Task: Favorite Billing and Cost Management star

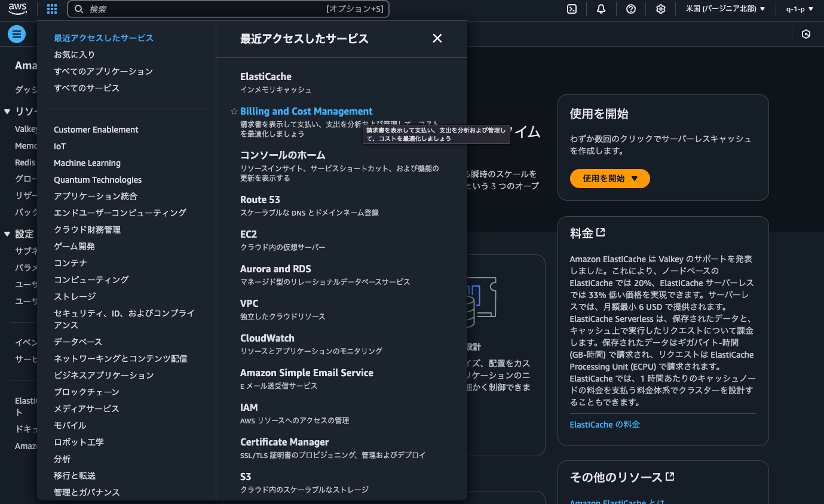Action: click(x=234, y=112)
